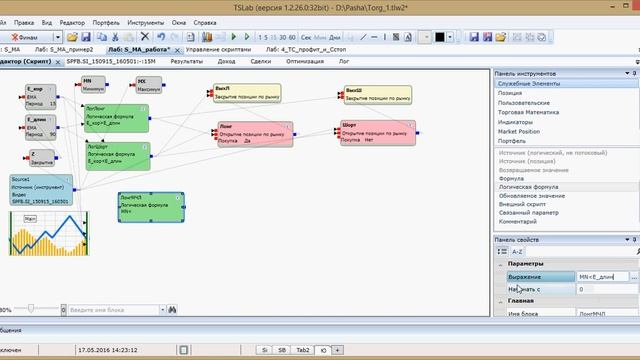Click chart thumbnail pane on canvas

coord(49,233)
